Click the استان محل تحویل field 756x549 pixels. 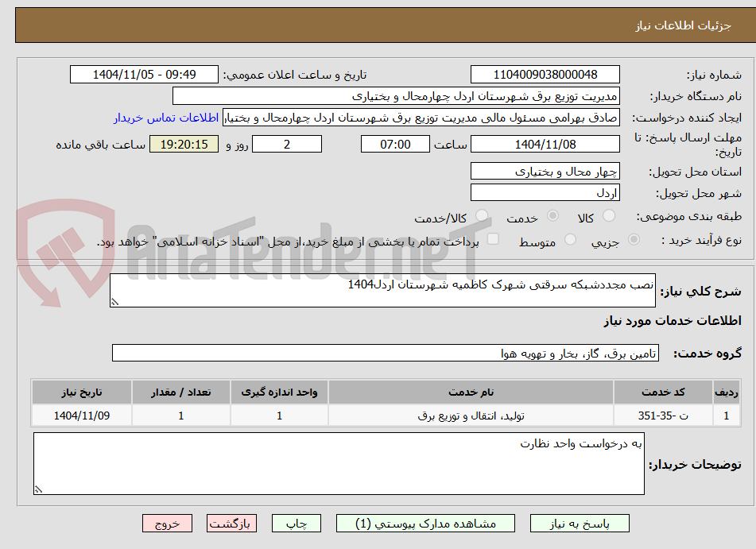click(x=545, y=172)
